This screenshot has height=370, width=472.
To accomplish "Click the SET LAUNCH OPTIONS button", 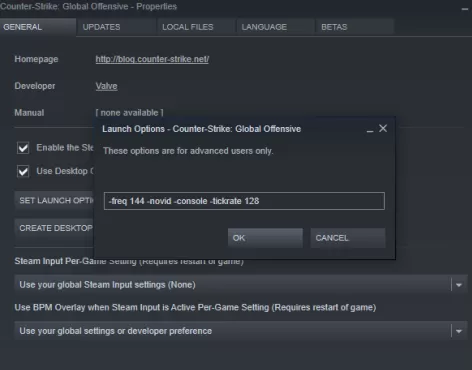I will 54,200.
